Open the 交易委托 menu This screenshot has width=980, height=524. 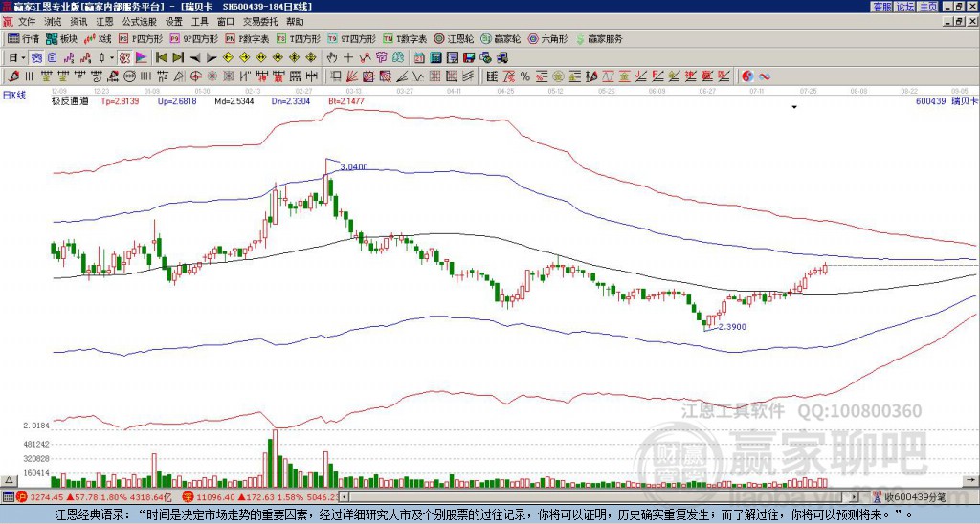260,22
